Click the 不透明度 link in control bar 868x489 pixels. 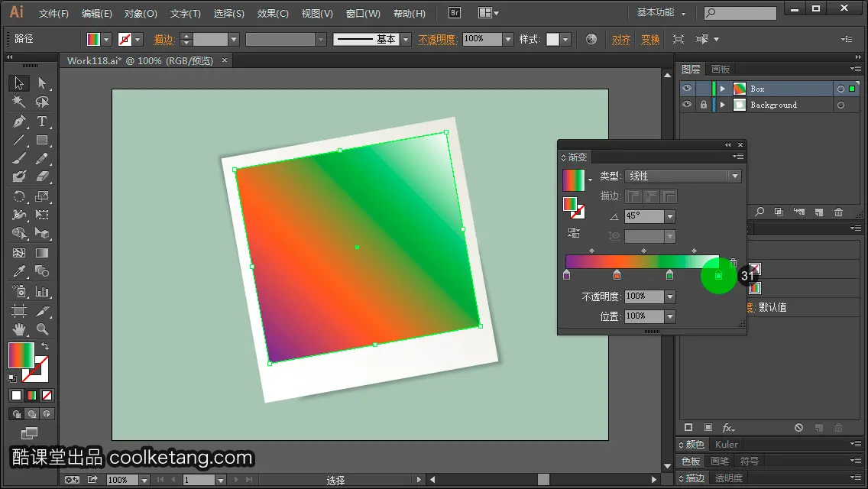pyautogui.click(x=437, y=39)
